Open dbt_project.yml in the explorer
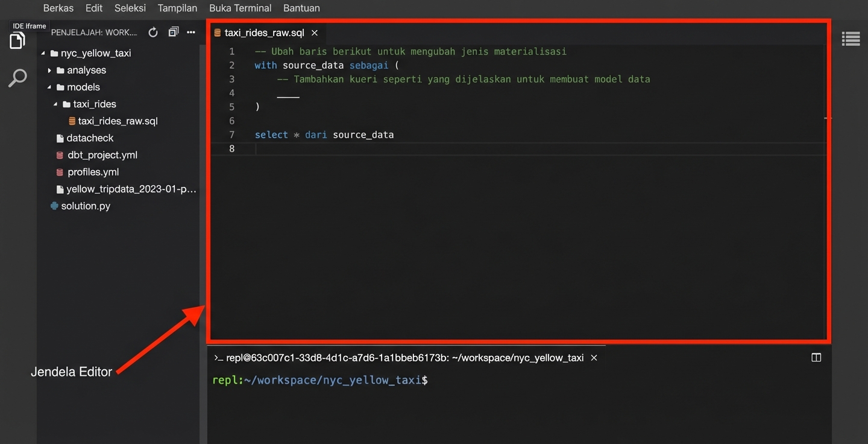868x444 pixels. [102, 155]
